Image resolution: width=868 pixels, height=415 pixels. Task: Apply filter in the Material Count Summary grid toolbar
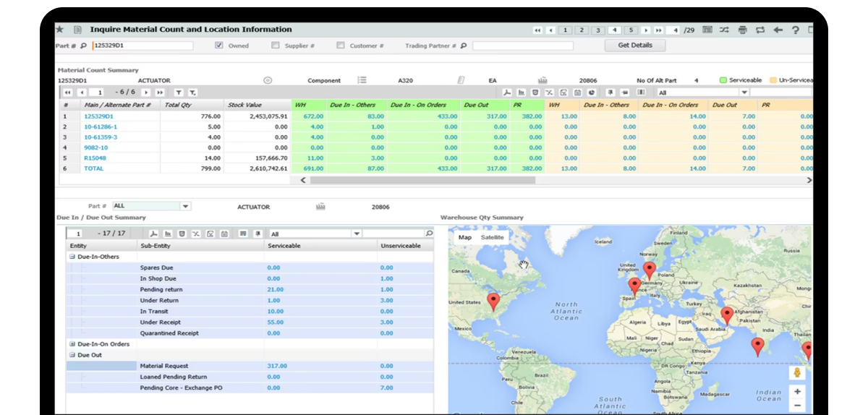[179, 93]
